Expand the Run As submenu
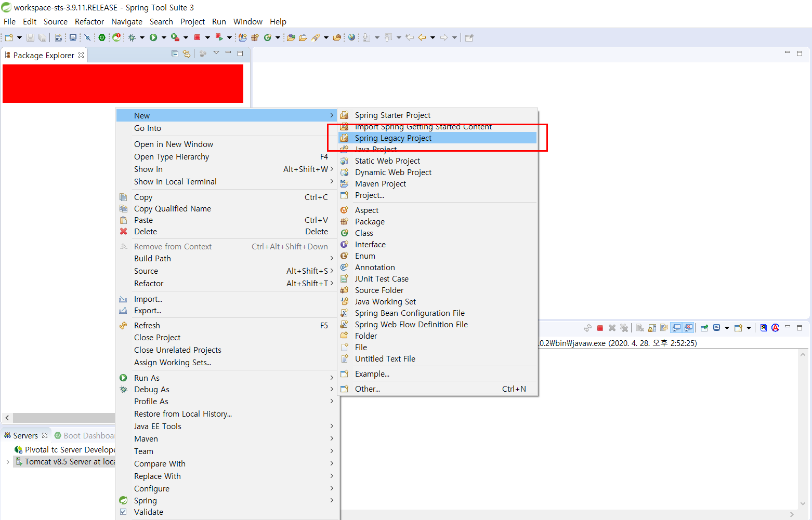The width and height of the screenshot is (812, 520). pyautogui.click(x=227, y=378)
